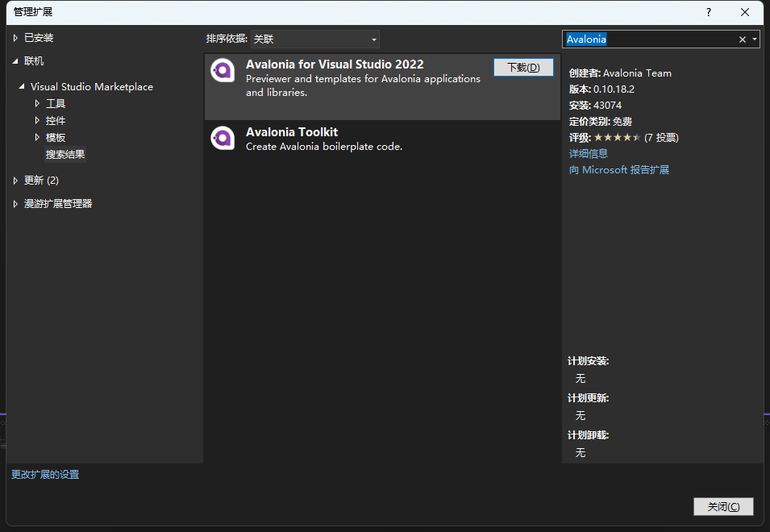Click the 关闭(C) button
The image size is (770, 532).
tap(723, 506)
